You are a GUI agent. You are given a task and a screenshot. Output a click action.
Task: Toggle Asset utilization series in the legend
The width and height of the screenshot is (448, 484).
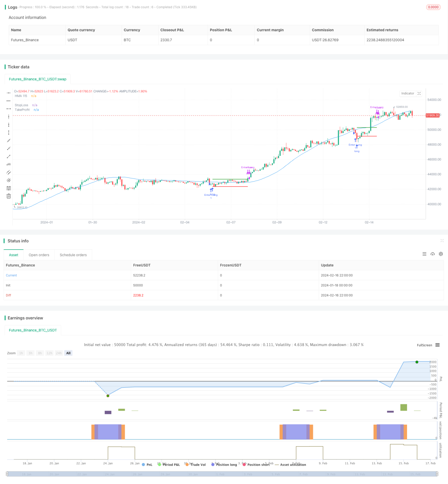tap(290, 465)
